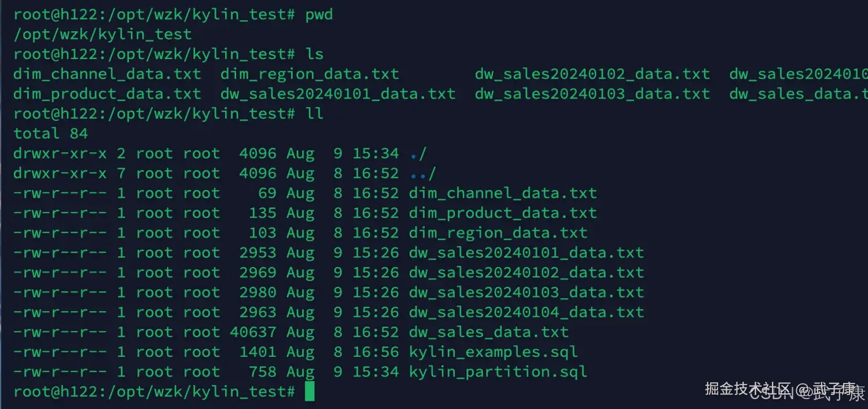Click the ll command text

coord(314,114)
